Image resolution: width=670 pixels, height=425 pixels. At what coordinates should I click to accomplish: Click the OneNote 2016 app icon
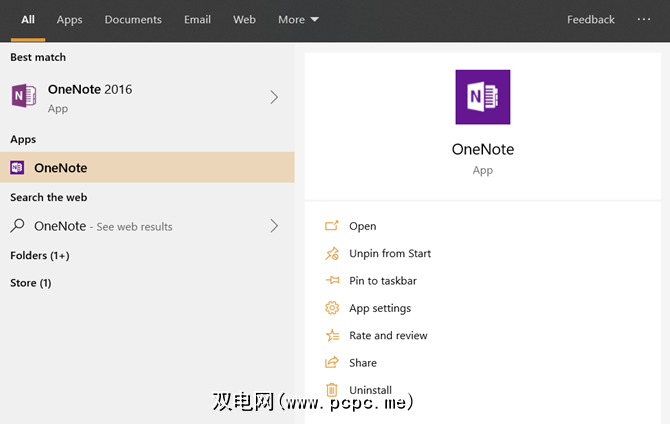(x=24, y=97)
